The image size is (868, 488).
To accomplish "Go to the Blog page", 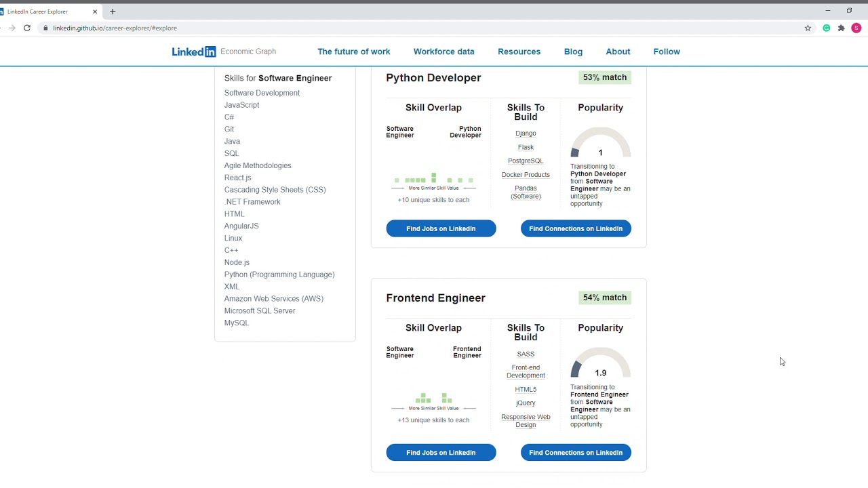I will [573, 52].
